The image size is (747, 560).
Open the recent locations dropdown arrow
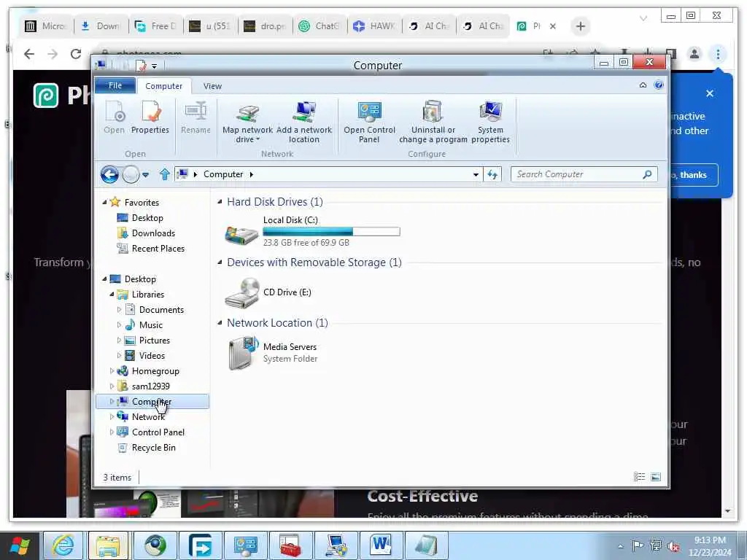click(x=146, y=175)
